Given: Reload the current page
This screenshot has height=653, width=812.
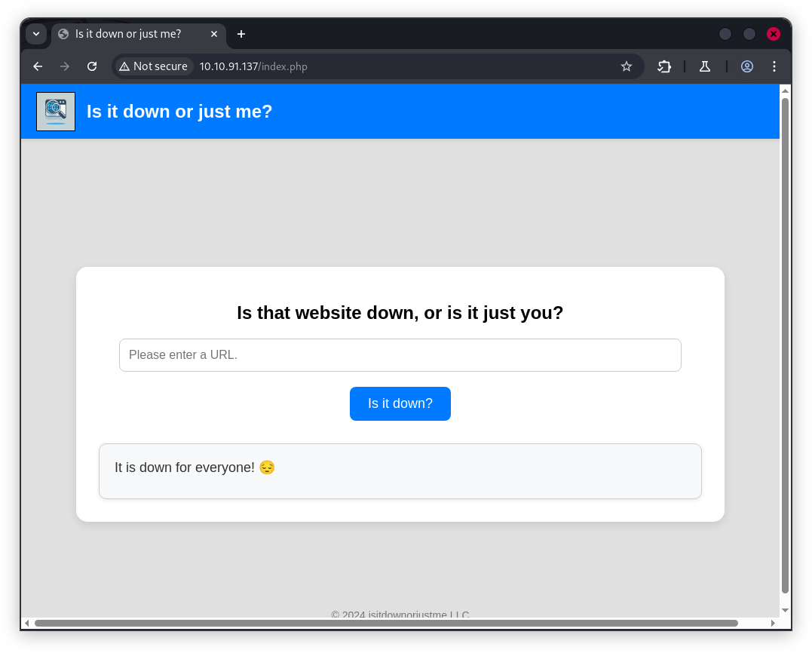Looking at the screenshot, I should tap(92, 66).
